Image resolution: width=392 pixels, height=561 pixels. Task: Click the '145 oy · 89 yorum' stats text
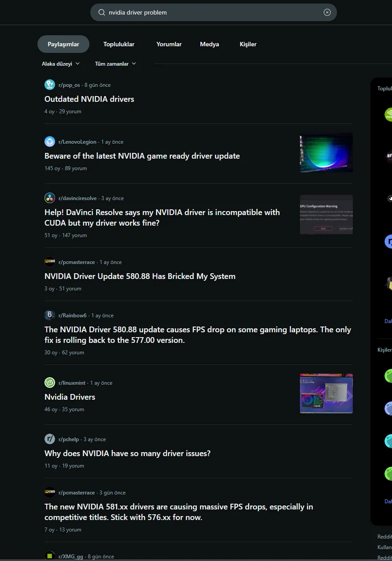tap(66, 168)
